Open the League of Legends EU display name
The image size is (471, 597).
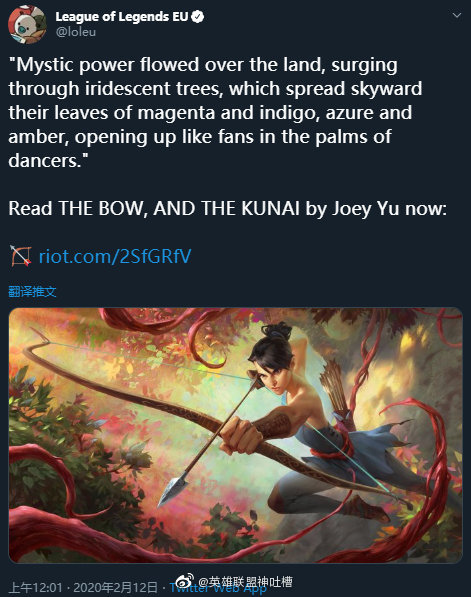pyautogui.click(x=122, y=17)
